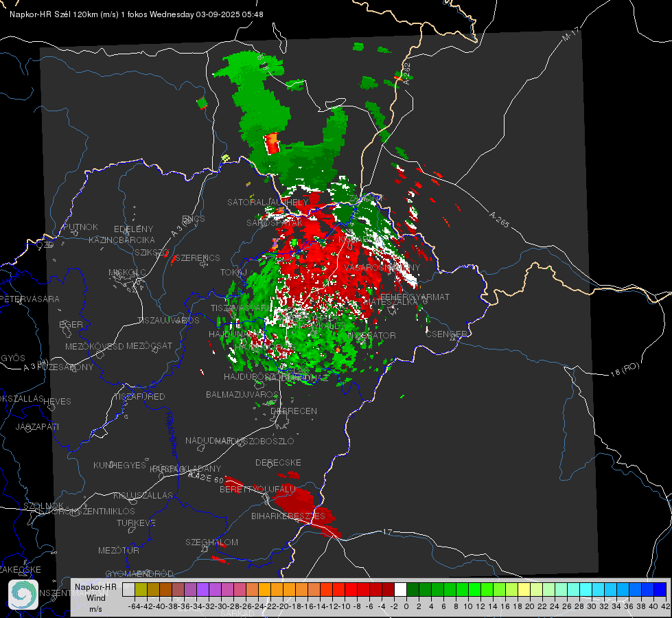The width and height of the screenshot is (672, 618).
Task: Click the DERECSKE city label
Action: pos(278,463)
